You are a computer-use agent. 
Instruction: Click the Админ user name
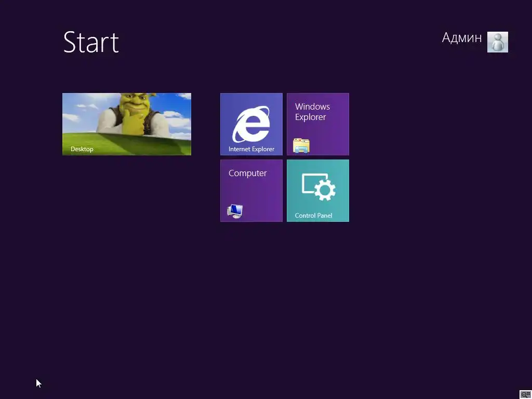pyautogui.click(x=462, y=37)
